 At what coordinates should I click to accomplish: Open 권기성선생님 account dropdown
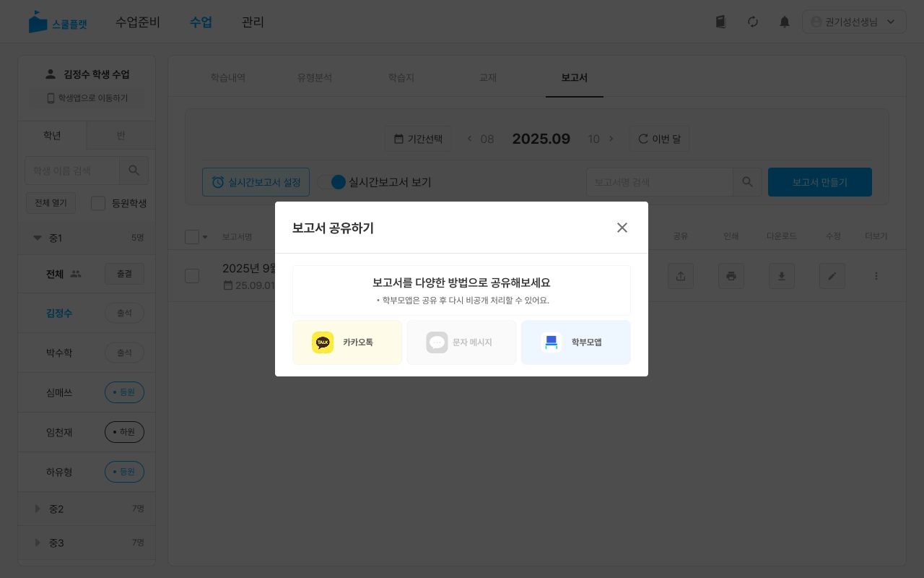pos(854,22)
